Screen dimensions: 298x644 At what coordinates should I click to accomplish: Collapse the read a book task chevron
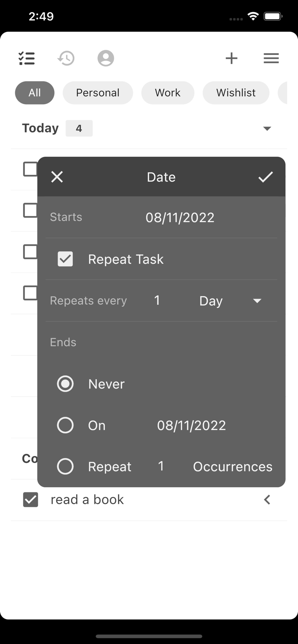click(x=267, y=499)
